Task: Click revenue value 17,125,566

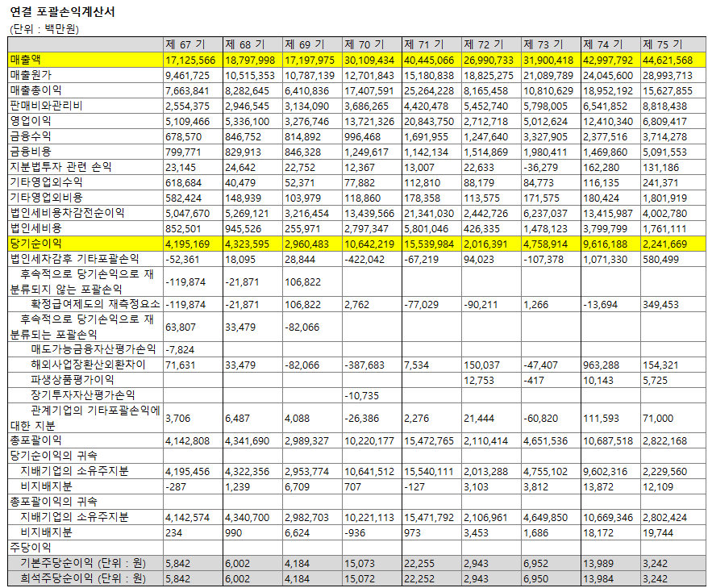Action: [x=190, y=60]
